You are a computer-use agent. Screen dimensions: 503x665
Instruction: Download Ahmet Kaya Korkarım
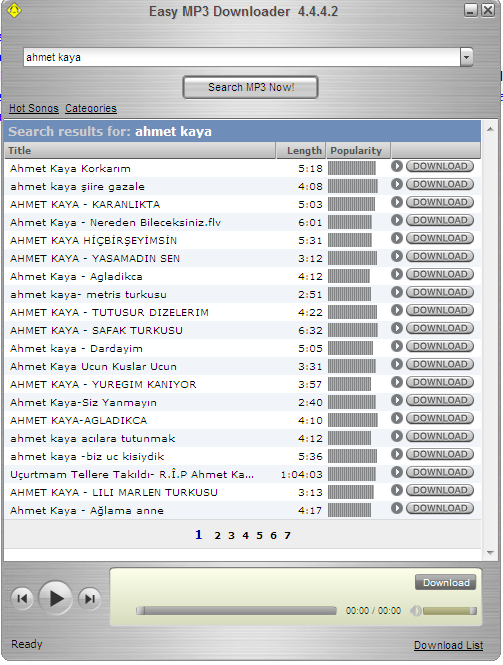tap(440, 166)
